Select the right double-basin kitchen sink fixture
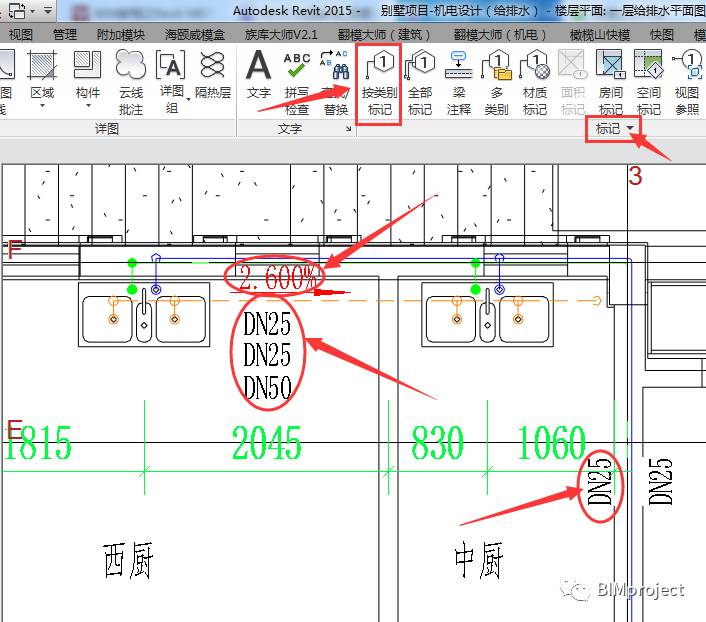This screenshot has width=706, height=622. pyautogui.click(x=487, y=314)
